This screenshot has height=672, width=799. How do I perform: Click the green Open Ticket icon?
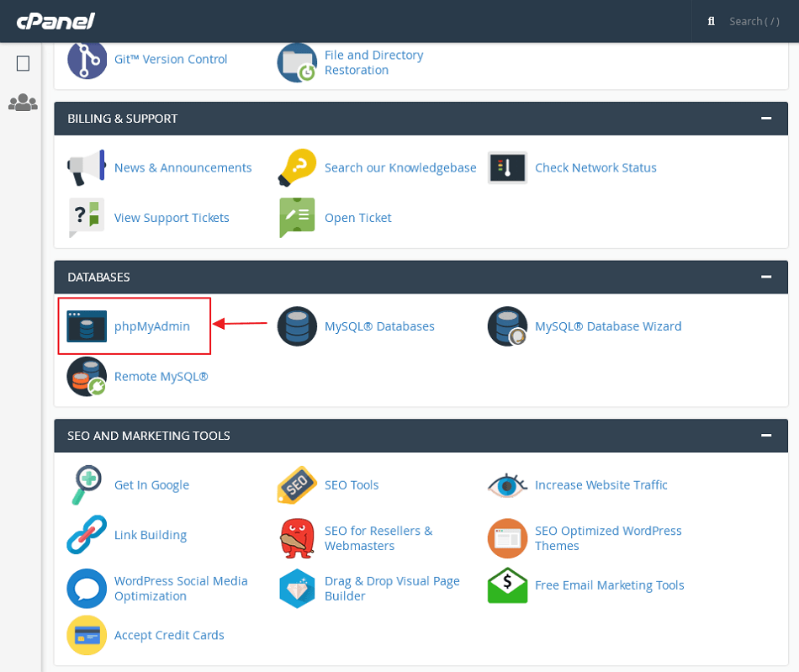297,218
